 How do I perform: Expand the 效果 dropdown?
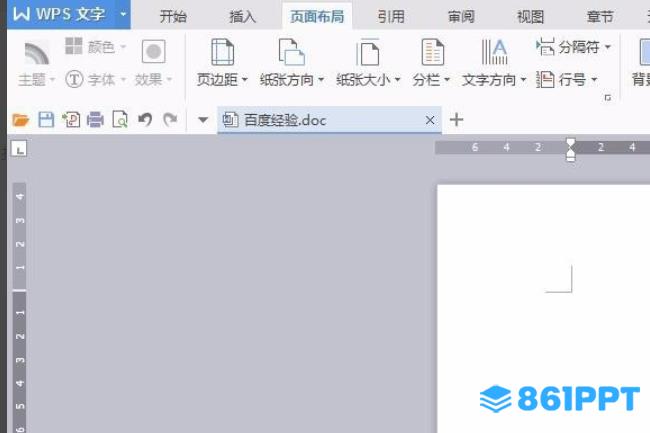click(x=169, y=80)
